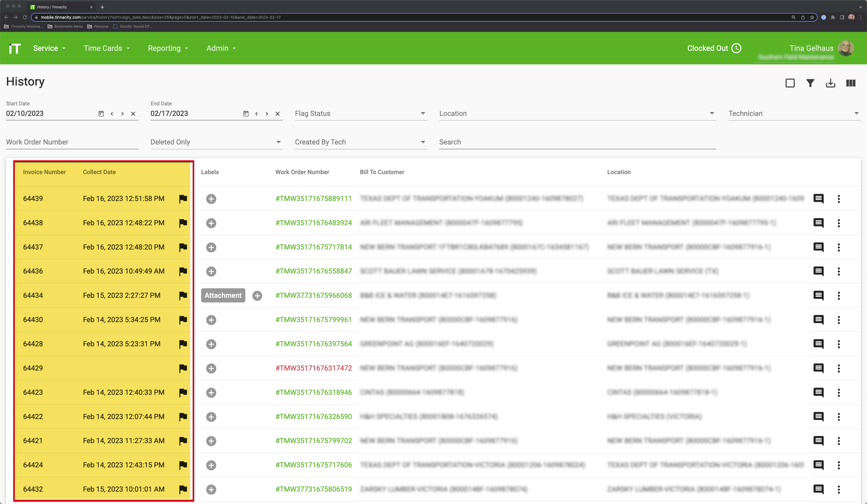
Task: Expand the Deleted Only dropdown
Action: pos(216,142)
